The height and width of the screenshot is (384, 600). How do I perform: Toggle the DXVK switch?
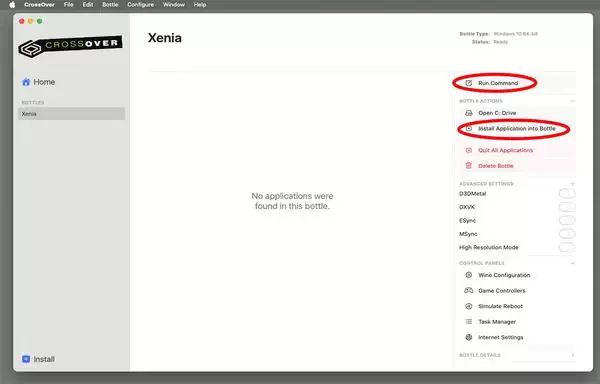coord(567,207)
